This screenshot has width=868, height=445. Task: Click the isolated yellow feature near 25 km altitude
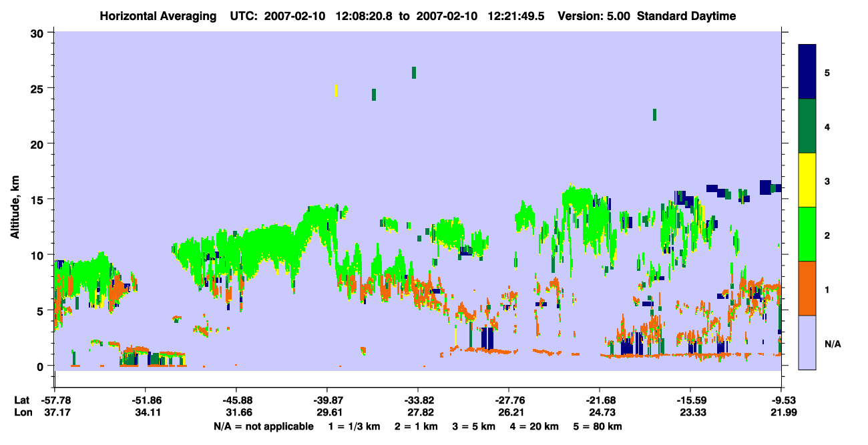click(x=336, y=91)
